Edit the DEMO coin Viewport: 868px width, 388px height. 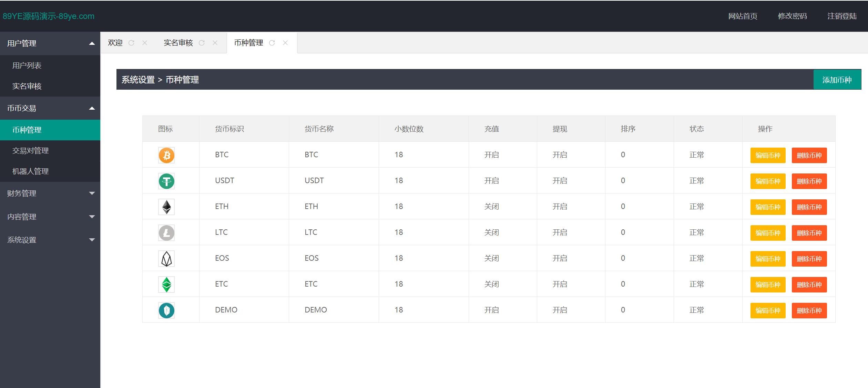pyautogui.click(x=768, y=310)
